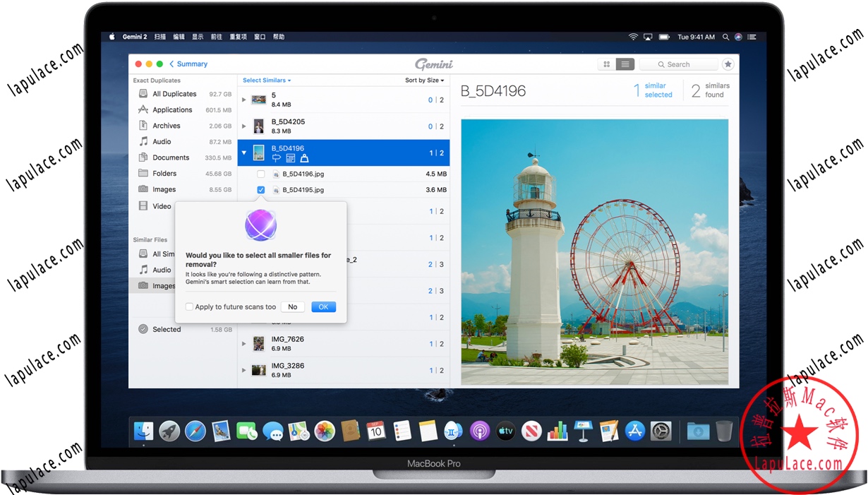Click the Images camera icon in sidebar
Viewport: 868px width, 495px height.
[x=142, y=189]
